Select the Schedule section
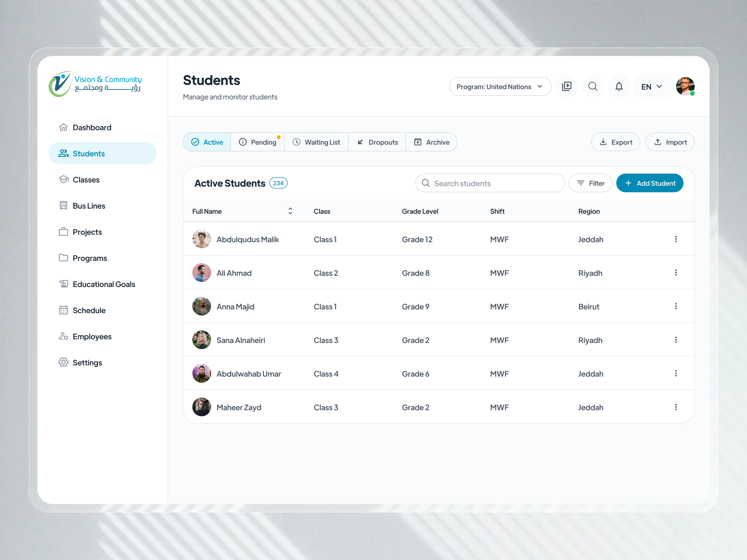This screenshot has height=560, width=747. tap(89, 310)
